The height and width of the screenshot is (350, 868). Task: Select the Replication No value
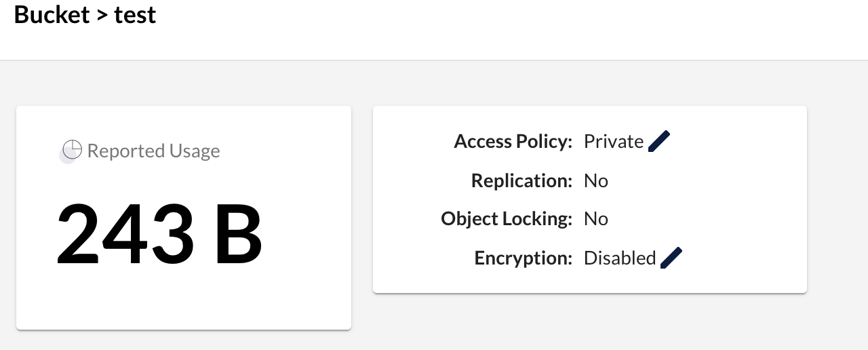596,180
